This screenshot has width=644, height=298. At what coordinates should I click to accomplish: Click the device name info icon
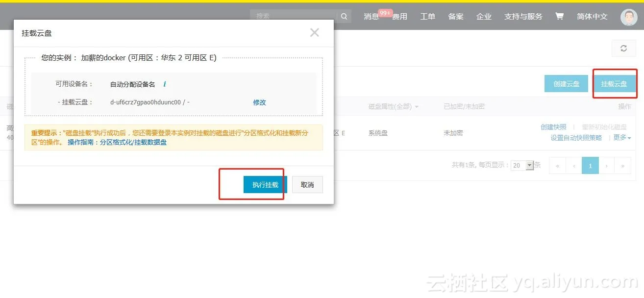164,84
